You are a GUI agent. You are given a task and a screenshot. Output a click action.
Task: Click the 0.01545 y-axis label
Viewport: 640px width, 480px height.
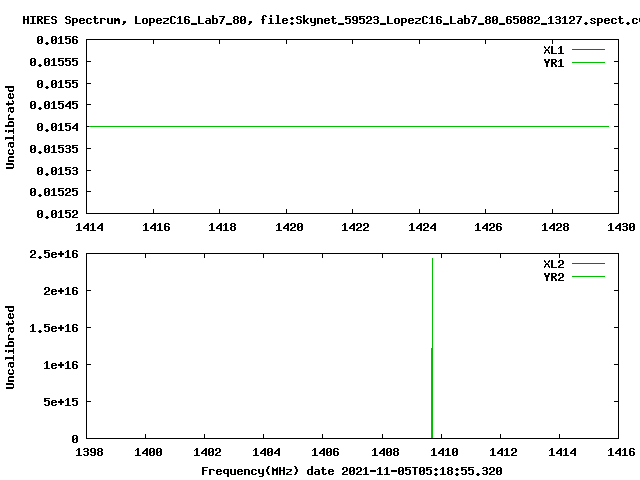click(x=54, y=105)
